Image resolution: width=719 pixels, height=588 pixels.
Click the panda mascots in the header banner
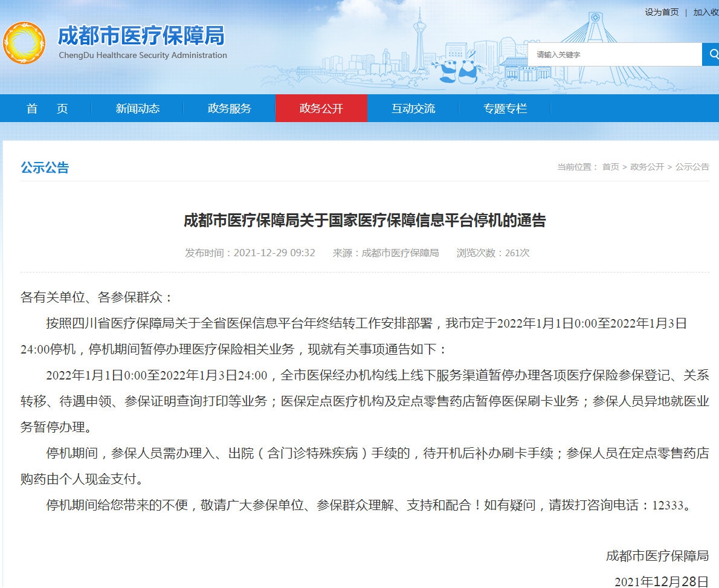click(x=457, y=70)
